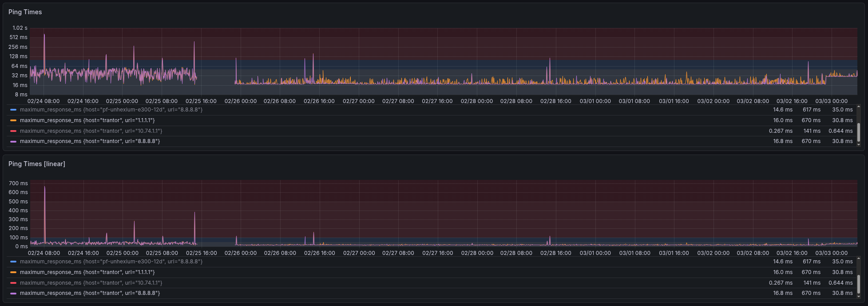This screenshot has width=868, height=306.
Task: Toggle trantor 1.1.1.1 series in linear legend
Action: coord(87,272)
